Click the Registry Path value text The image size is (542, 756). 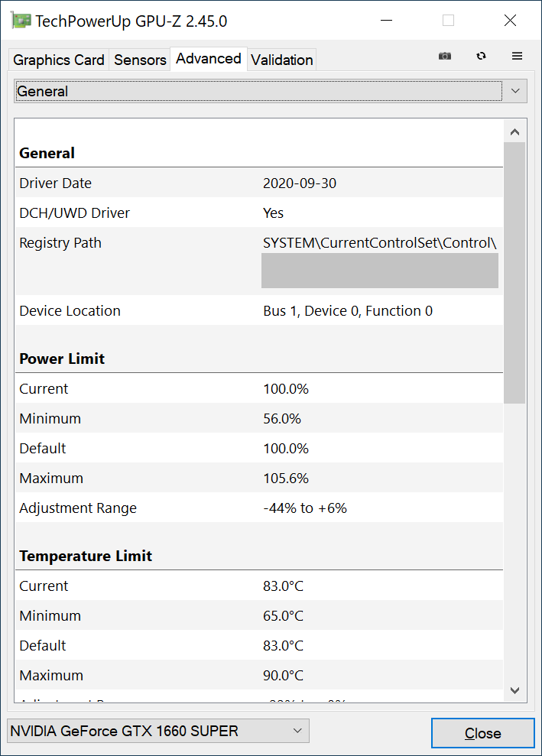[379, 243]
